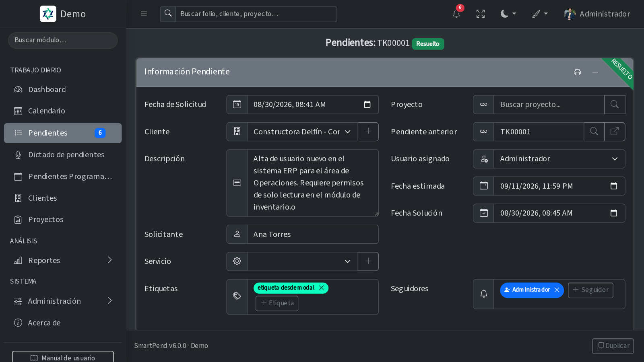Add a new service with plus button
The width and height of the screenshot is (644, 362).
pos(368,261)
